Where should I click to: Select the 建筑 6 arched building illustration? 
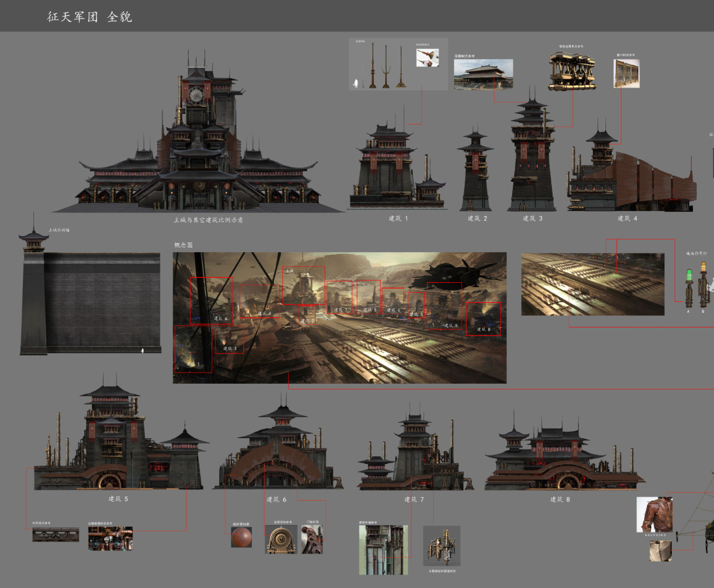[x=278, y=441]
